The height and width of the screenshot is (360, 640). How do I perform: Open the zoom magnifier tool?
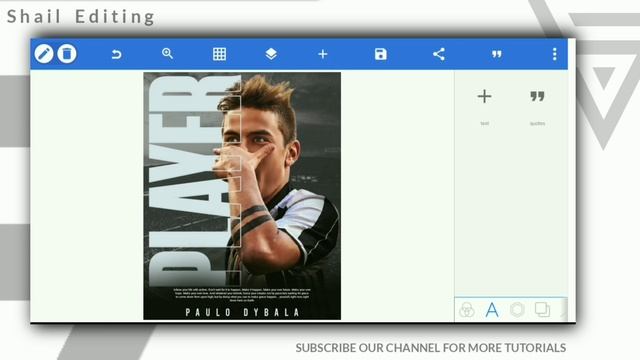pyautogui.click(x=167, y=54)
